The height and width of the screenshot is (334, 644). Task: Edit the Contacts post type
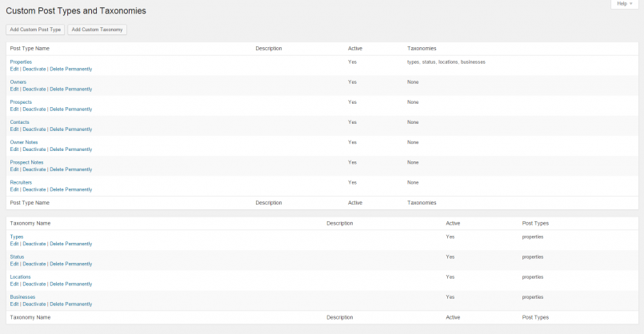pos(14,129)
